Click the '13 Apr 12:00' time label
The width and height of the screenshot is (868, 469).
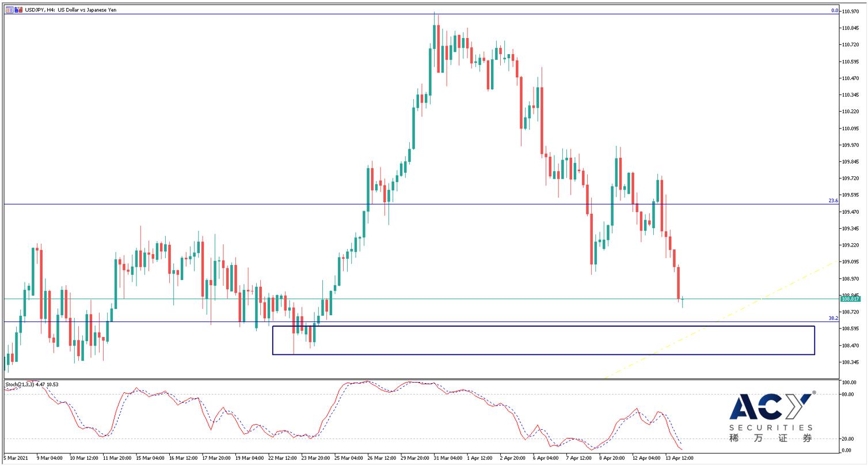680,458
